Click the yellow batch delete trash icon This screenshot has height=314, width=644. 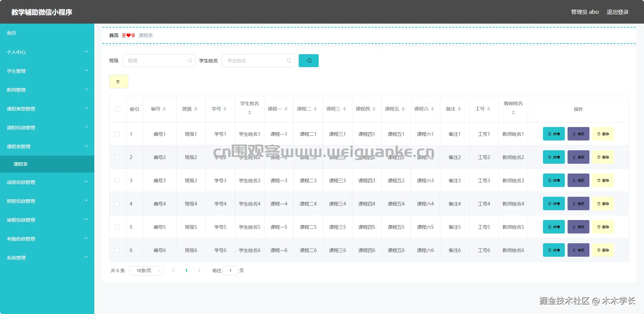(118, 81)
